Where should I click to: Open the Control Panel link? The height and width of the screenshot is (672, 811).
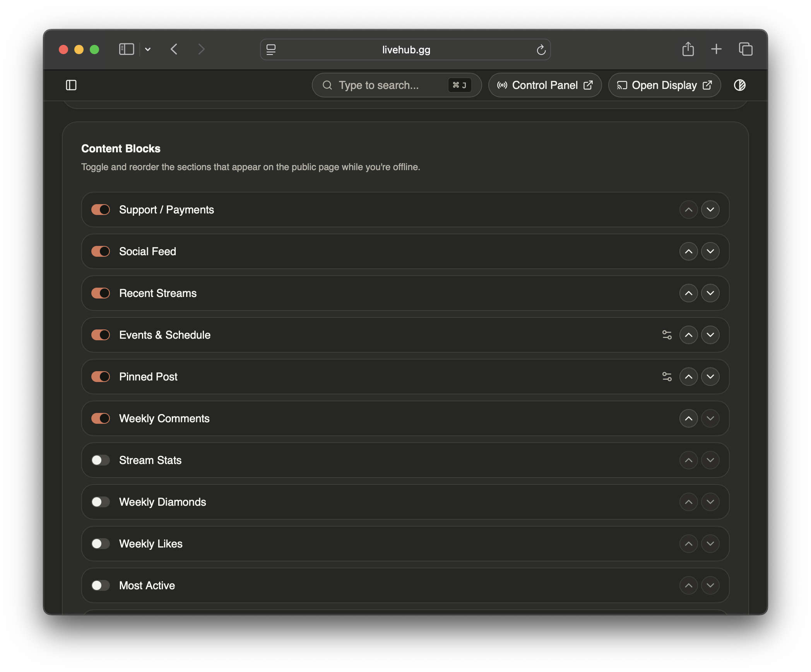point(544,85)
